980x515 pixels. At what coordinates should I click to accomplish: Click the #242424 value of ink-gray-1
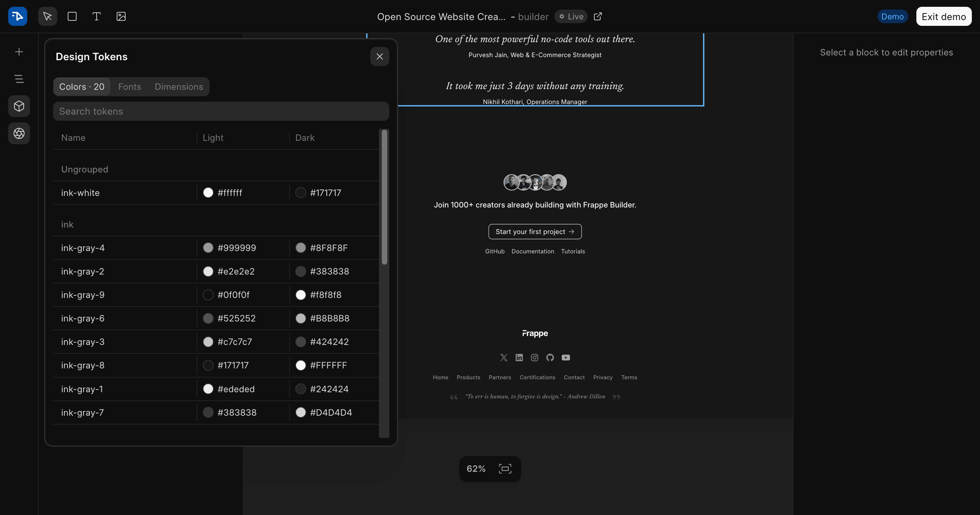coord(329,389)
